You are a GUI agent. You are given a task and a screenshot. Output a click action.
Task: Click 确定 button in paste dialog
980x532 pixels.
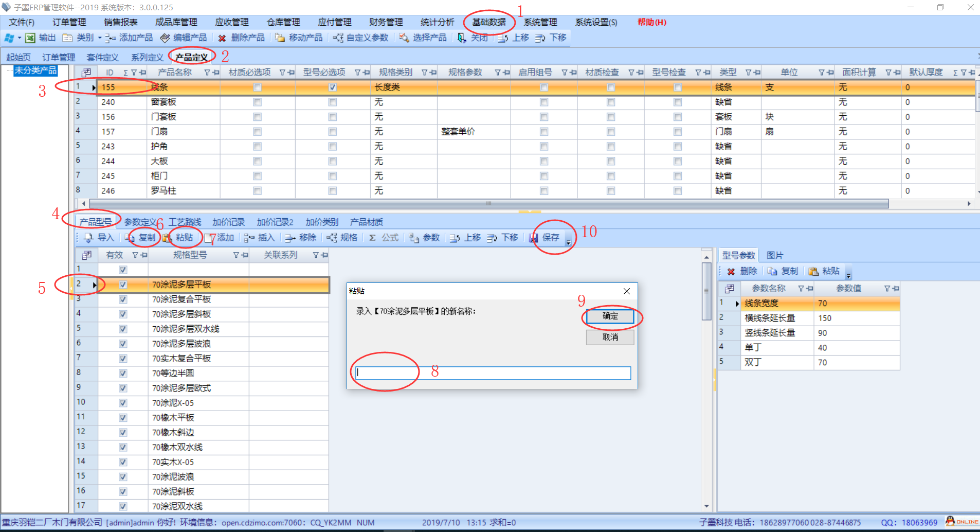point(610,316)
